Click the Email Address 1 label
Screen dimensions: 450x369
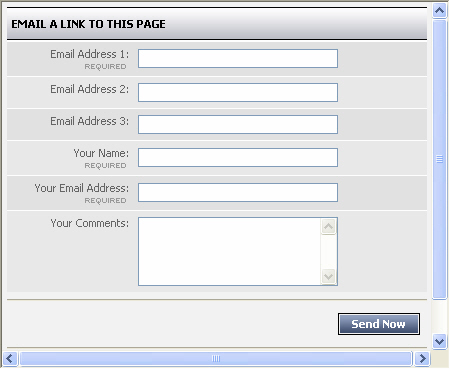pos(90,54)
